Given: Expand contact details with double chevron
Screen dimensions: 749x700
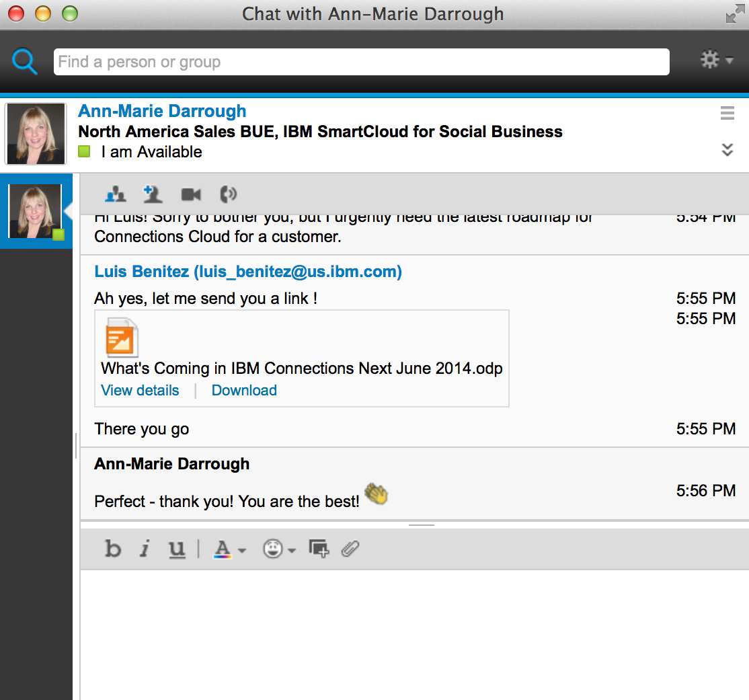Looking at the screenshot, I should tap(727, 149).
